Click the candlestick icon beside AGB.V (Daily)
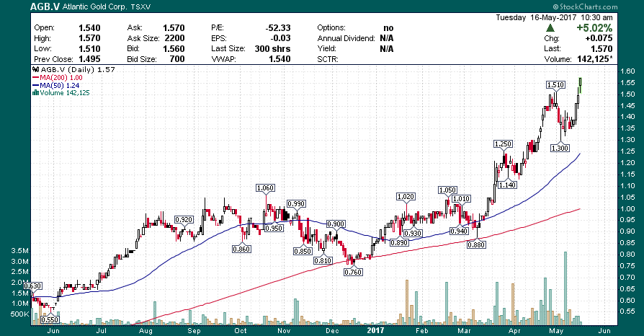 pyautogui.click(x=35, y=69)
